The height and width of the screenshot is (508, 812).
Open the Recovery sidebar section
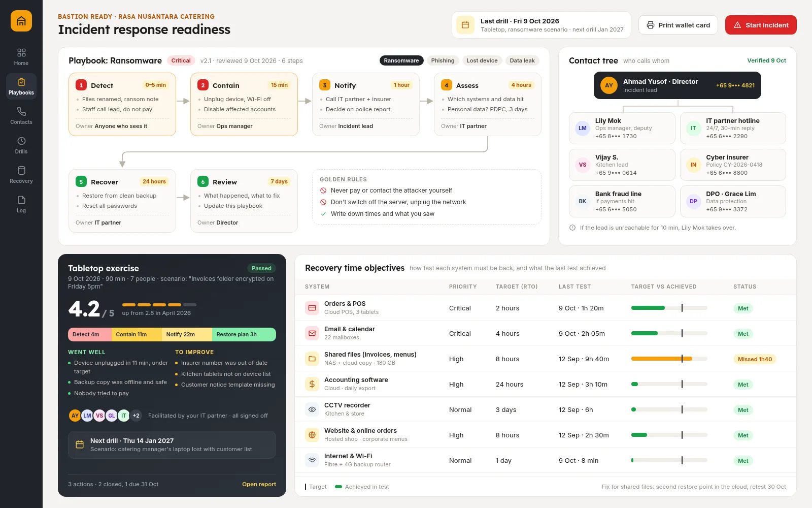click(x=21, y=175)
